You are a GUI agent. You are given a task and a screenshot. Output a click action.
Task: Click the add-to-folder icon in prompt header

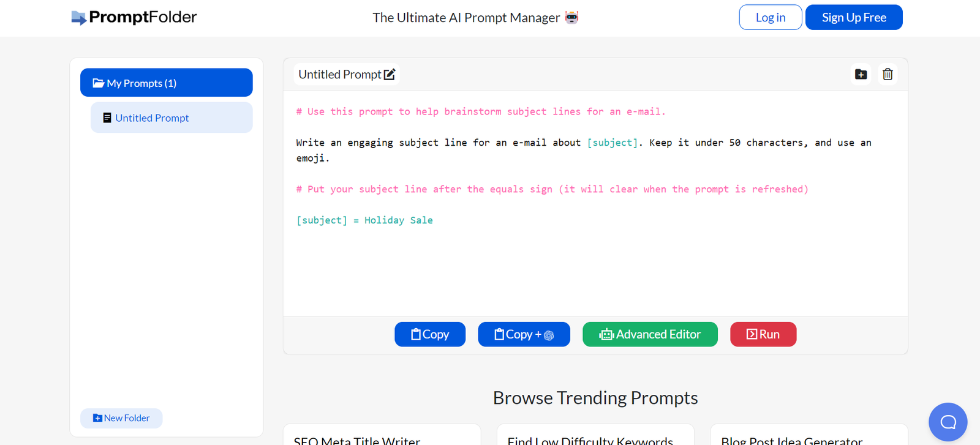pyautogui.click(x=861, y=75)
